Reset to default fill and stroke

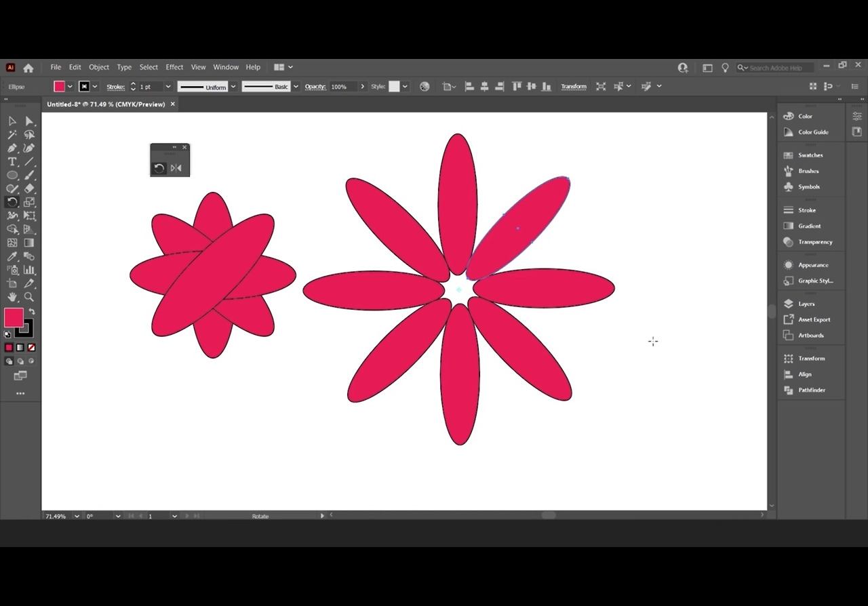7,334
